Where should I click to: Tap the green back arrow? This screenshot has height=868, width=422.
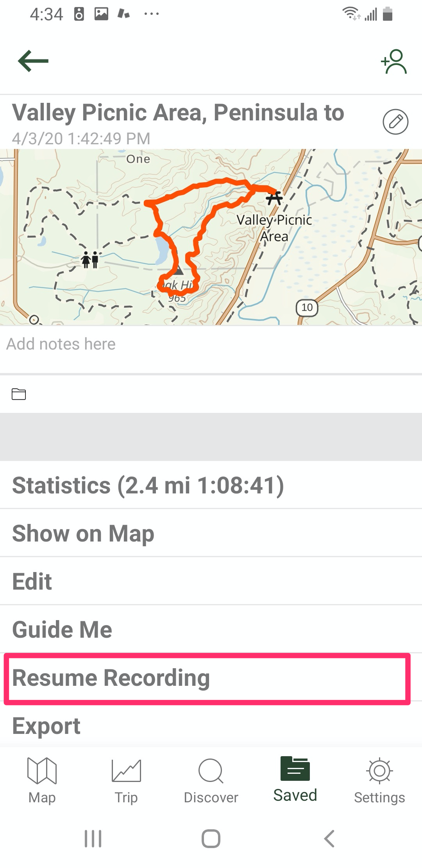33,61
